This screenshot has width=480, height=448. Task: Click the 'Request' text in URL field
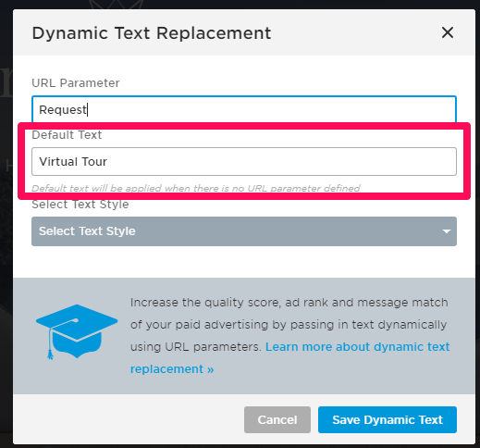(63, 110)
